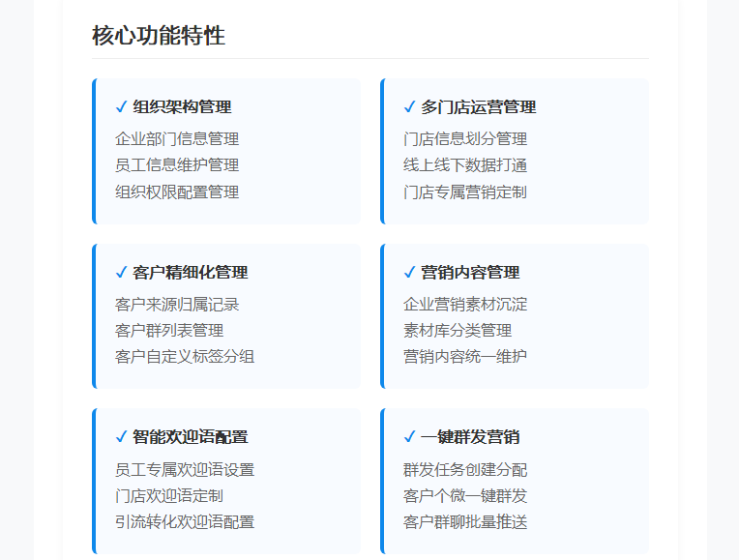This screenshot has width=739, height=560.
Task: Select the line 客户群列表管理
Action: pos(169,331)
